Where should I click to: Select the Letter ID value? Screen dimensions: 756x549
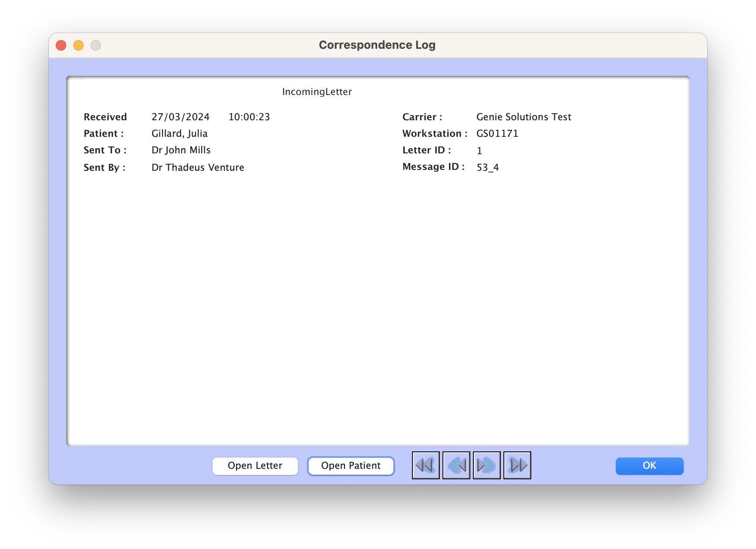point(479,151)
